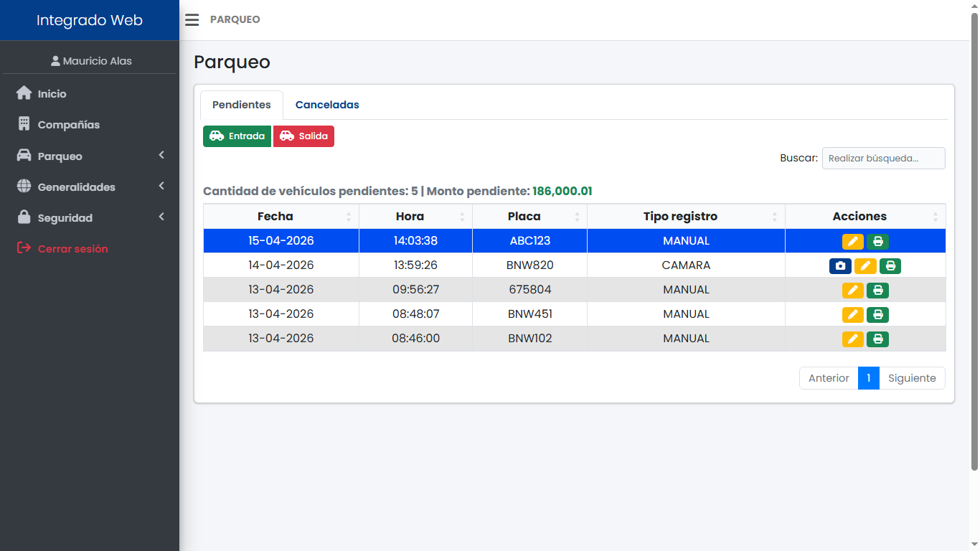
Task: Select the Pendientes tab
Action: click(241, 105)
